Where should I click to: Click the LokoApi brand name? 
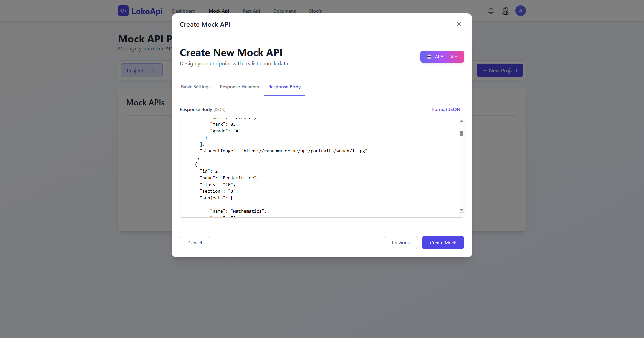click(x=147, y=11)
